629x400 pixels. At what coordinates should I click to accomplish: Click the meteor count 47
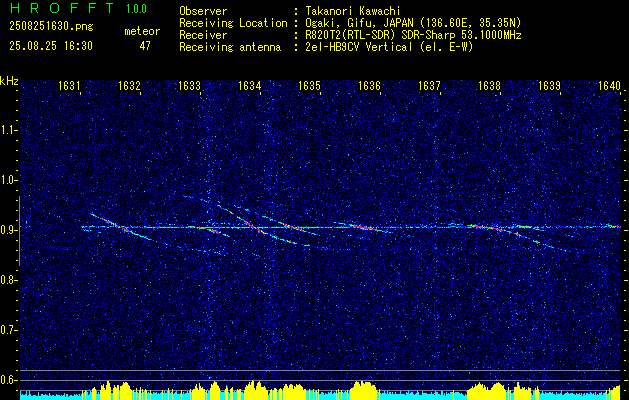click(145, 46)
